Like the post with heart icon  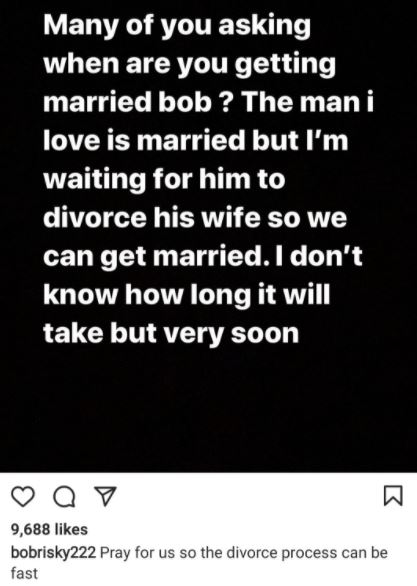(23, 497)
